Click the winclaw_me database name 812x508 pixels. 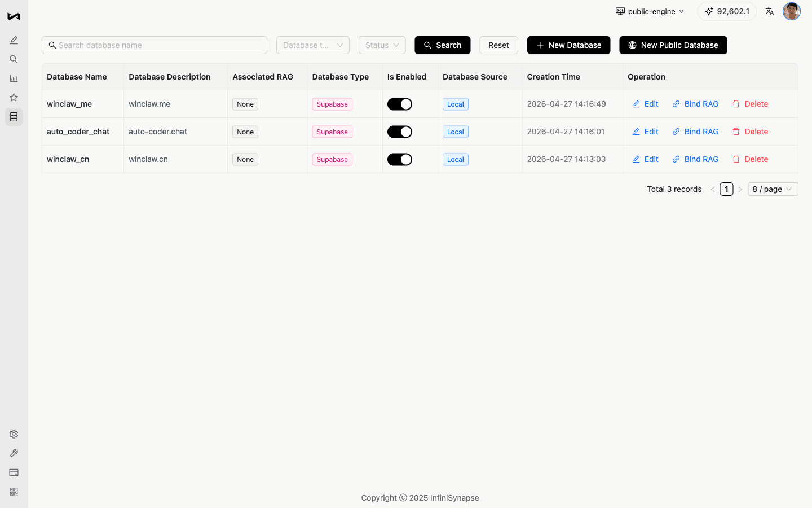click(69, 104)
